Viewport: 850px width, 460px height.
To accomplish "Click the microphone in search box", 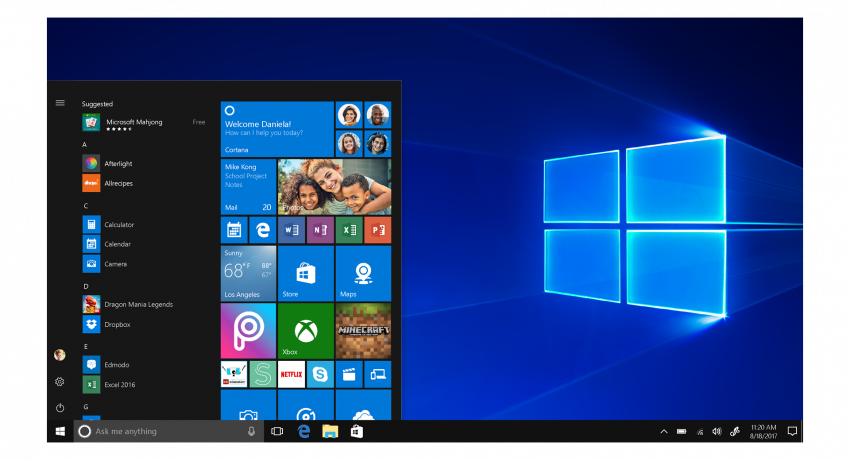I will tap(252, 431).
